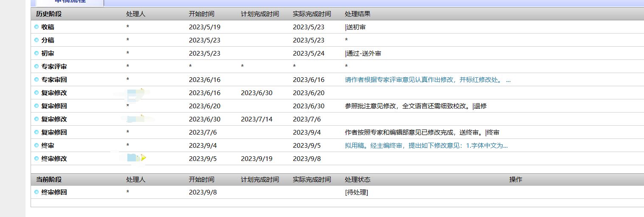
Task: Open the 专家审回 result link about 专家评审意见
Action: 427,80
